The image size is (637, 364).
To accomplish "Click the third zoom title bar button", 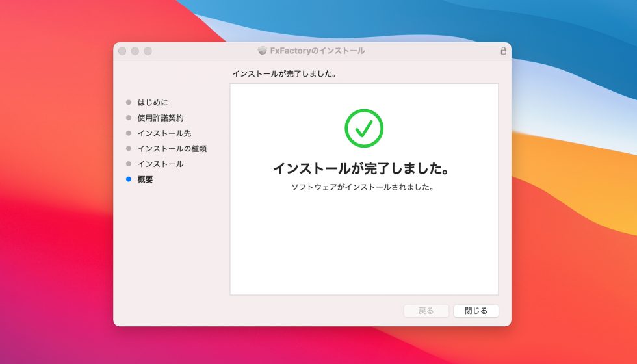I will [148, 51].
